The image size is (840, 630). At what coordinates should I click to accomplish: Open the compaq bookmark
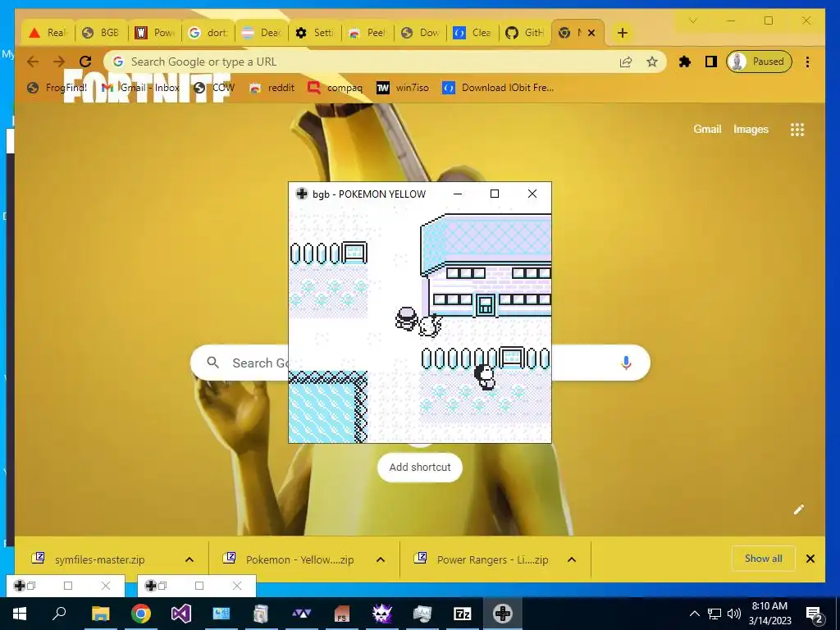pyautogui.click(x=335, y=88)
